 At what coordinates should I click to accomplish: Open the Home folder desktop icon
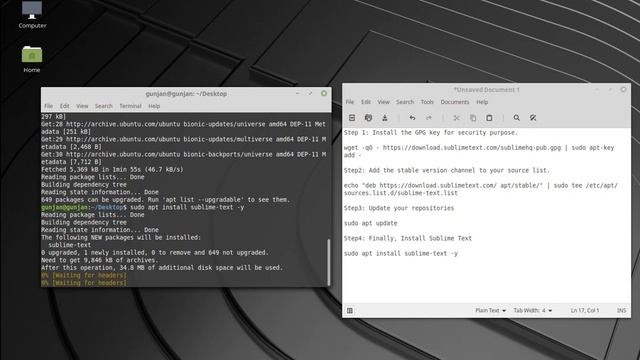[32, 59]
